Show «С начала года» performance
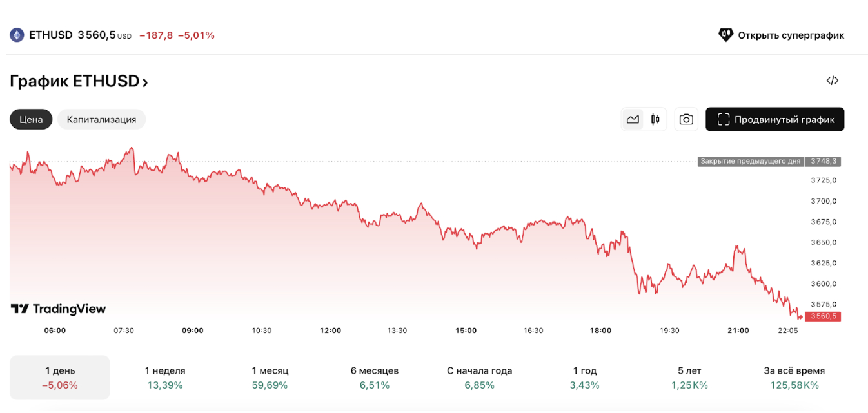This screenshot has height=413, width=868. (x=479, y=378)
